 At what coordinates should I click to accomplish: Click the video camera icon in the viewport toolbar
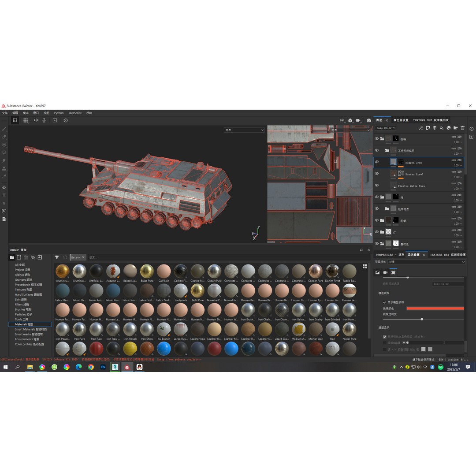point(358,120)
